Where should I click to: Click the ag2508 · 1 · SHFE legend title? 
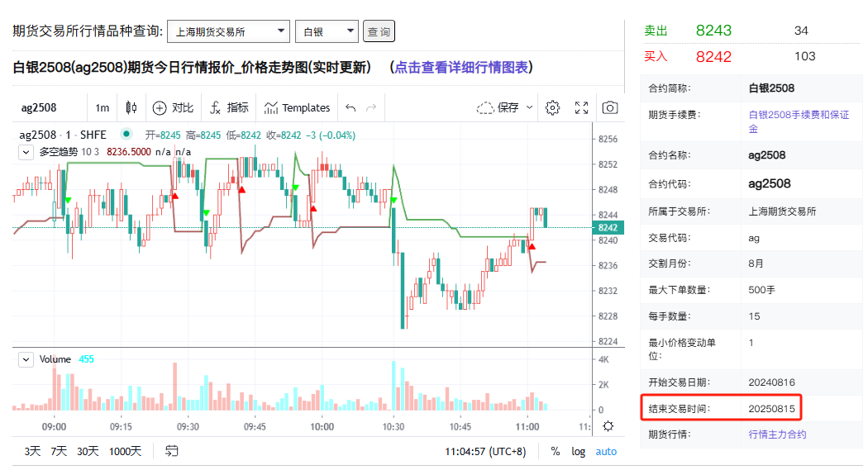click(x=63, y=135)
